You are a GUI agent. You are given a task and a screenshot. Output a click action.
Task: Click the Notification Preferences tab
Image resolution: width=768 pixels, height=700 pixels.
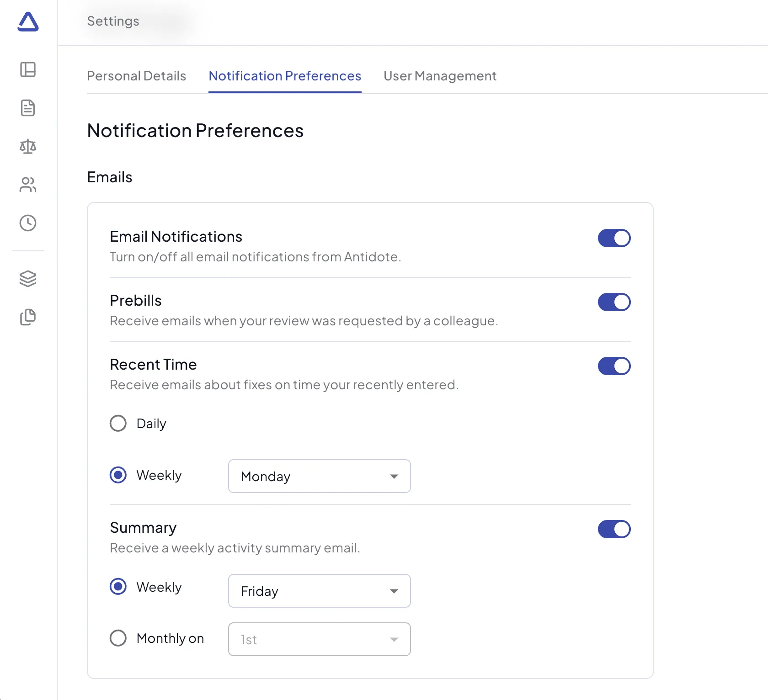click(284, 76)
